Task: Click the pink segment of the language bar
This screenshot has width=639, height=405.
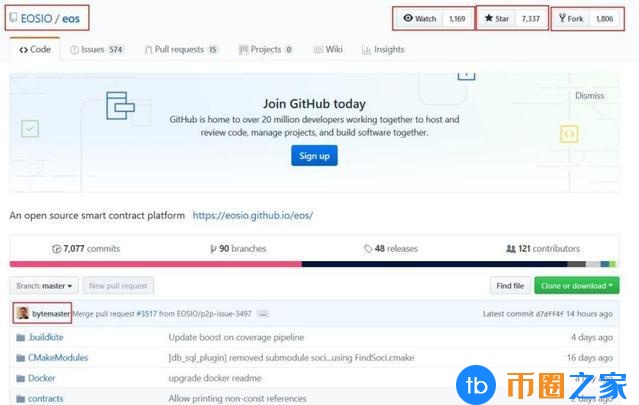Action: point(156,264)
